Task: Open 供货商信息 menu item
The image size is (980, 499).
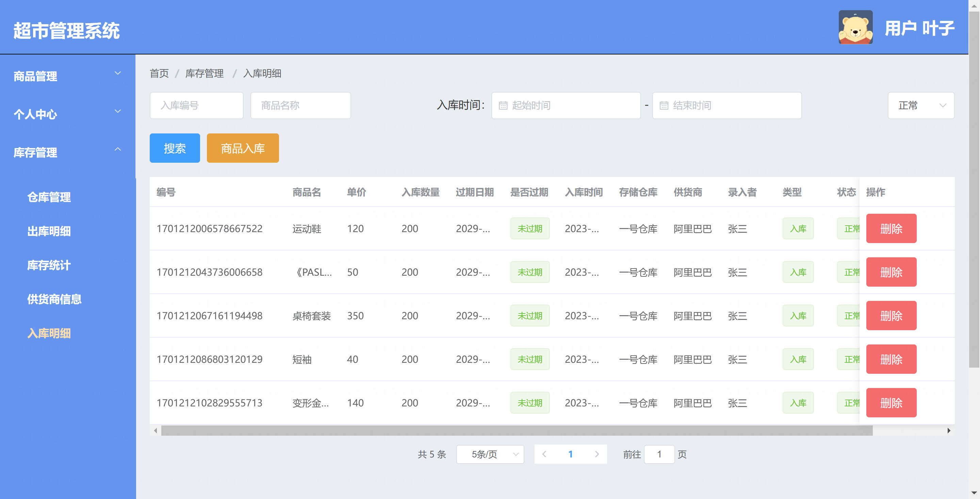Action: 54,299
